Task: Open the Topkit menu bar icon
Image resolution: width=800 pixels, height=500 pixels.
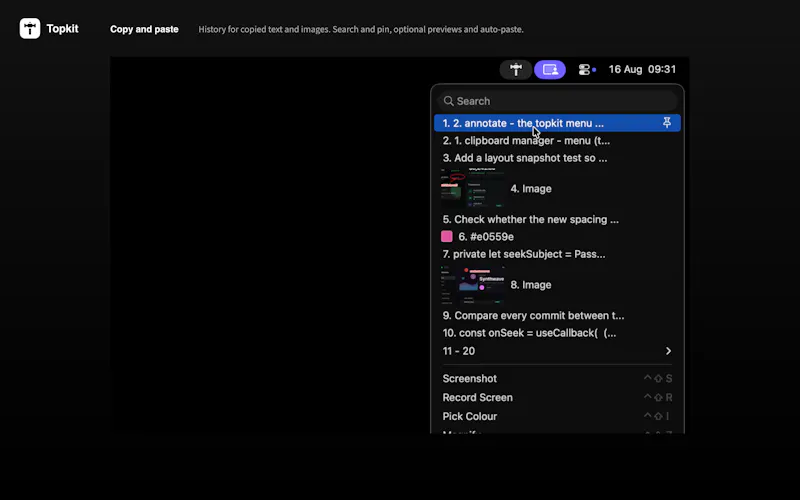Action: coord(516,69)
